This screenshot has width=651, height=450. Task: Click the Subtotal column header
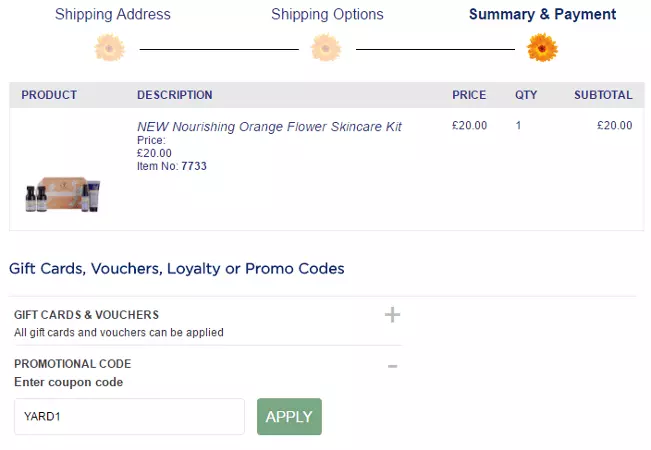(x=603, y=95)
